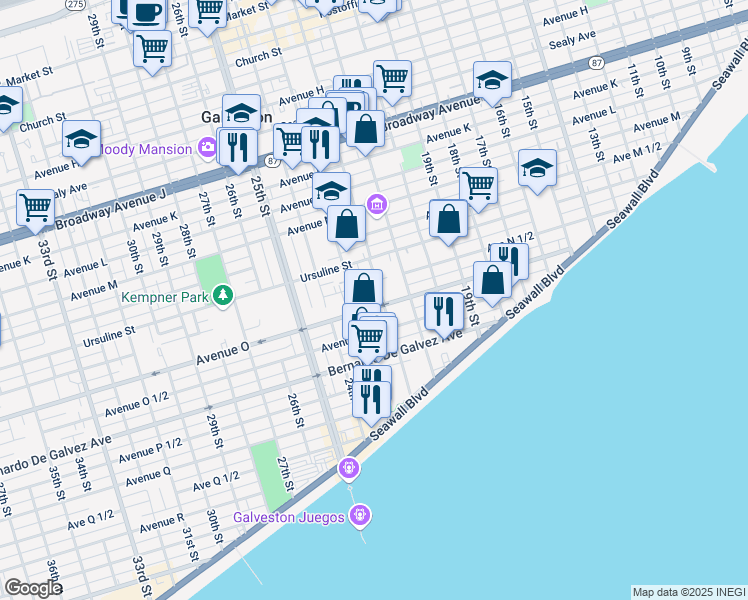Select purple pier attraction icon on Seawall

point(349,467)
